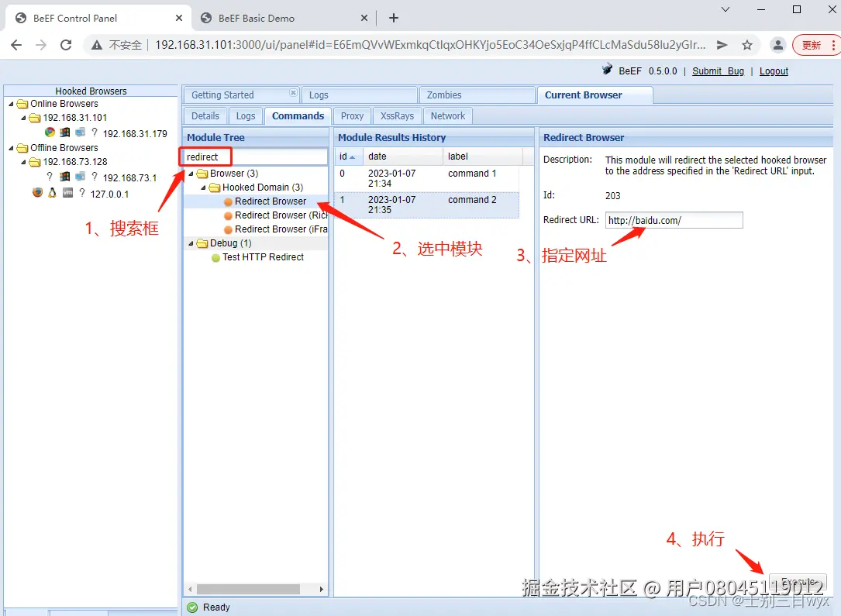Click Chrome icon of hooked browser 192.168.31.179
Image resolution: width=841 pixels, height=616 pixels.
(x=50, y=132)
